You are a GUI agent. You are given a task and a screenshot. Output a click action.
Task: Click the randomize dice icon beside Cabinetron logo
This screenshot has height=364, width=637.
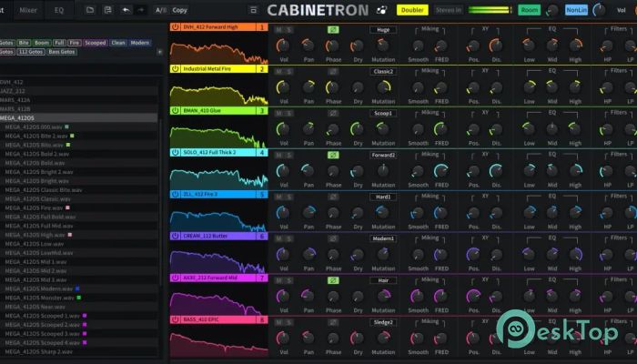point(381,11)
